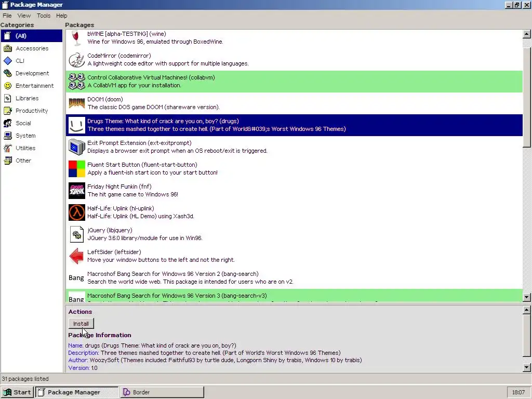Select the Utilities category label
This screenshot has width=532, height=399.
pyautogui.click(x=25, y=148)
